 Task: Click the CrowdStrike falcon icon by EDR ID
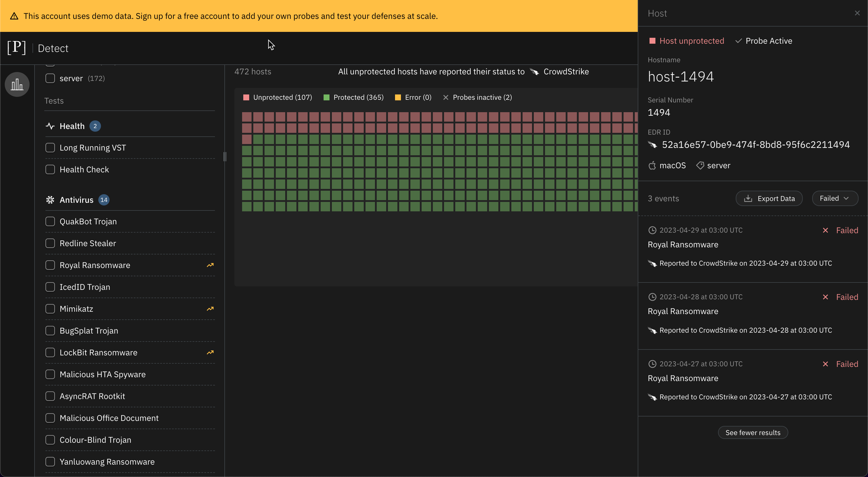click(652, 145)
